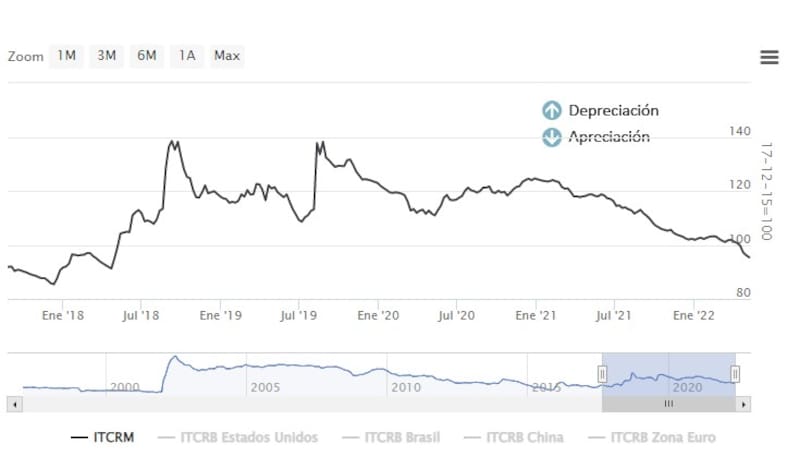Grab the navigator's right range handle
Viewport: 800px width, 456px height.
coord(735,374)
